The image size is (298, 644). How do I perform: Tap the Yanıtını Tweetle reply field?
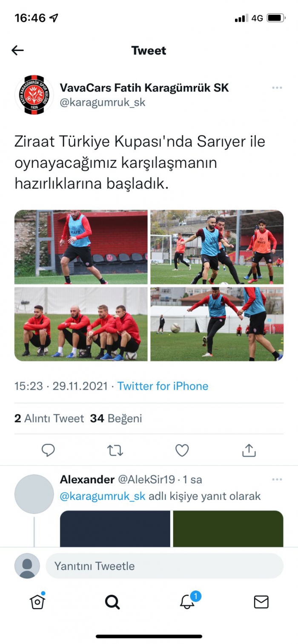click(x=164, y=566)
